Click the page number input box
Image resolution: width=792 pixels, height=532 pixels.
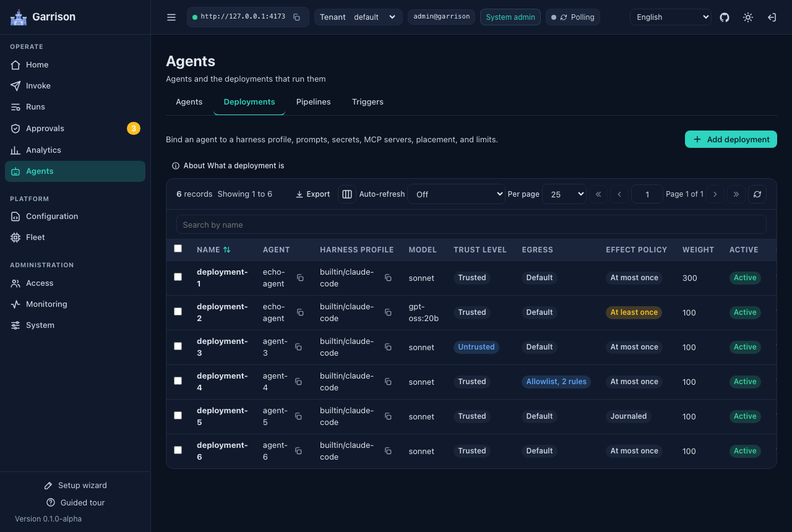[x=647, y=194]
